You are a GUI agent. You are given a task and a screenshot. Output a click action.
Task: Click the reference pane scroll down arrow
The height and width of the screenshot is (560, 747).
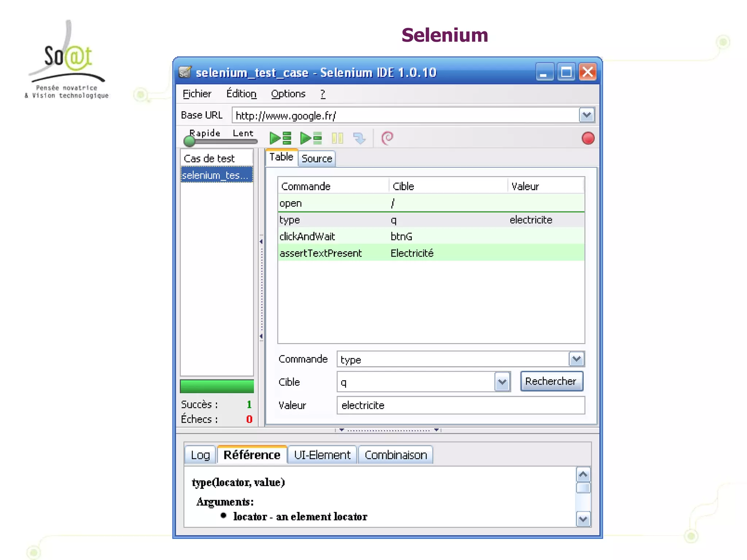click(583, 519)
